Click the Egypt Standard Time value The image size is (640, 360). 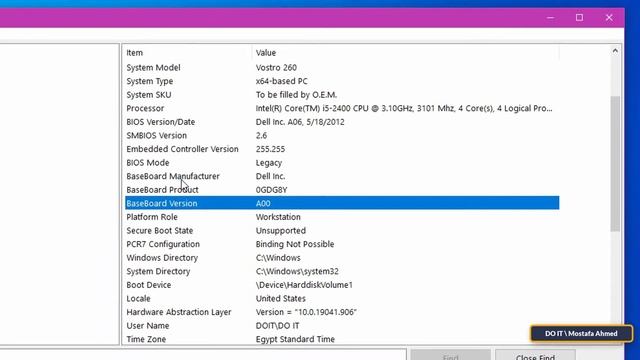tap(295, 339)
